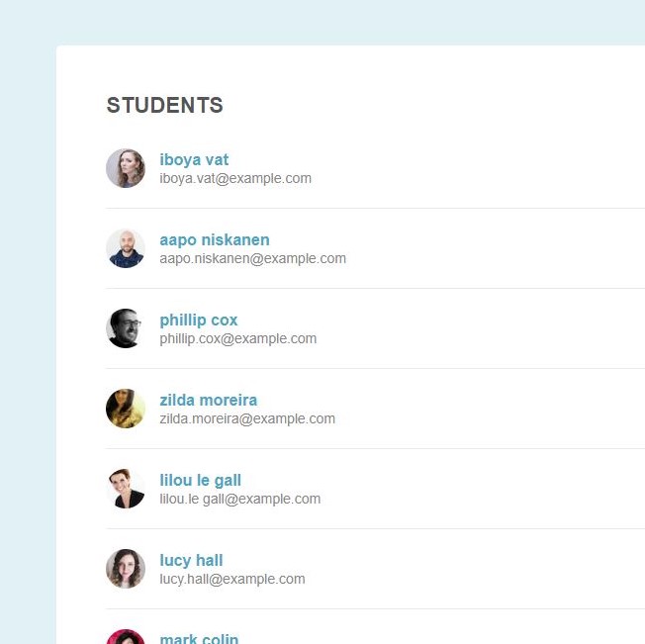The height and width of the screenshot is (644, 645).
Task: Click the aapo niskanen name link
Action: [215, 239]
